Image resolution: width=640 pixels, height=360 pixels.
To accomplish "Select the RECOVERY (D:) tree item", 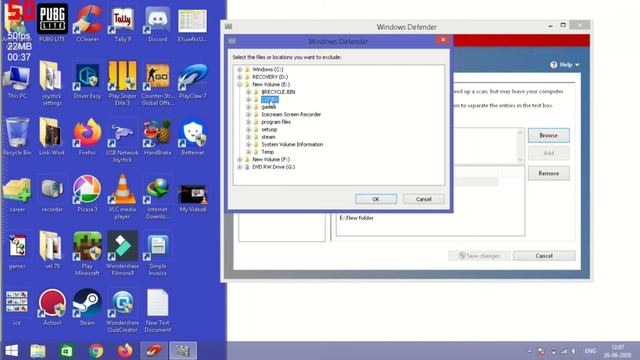I will (x=270, y=77).
